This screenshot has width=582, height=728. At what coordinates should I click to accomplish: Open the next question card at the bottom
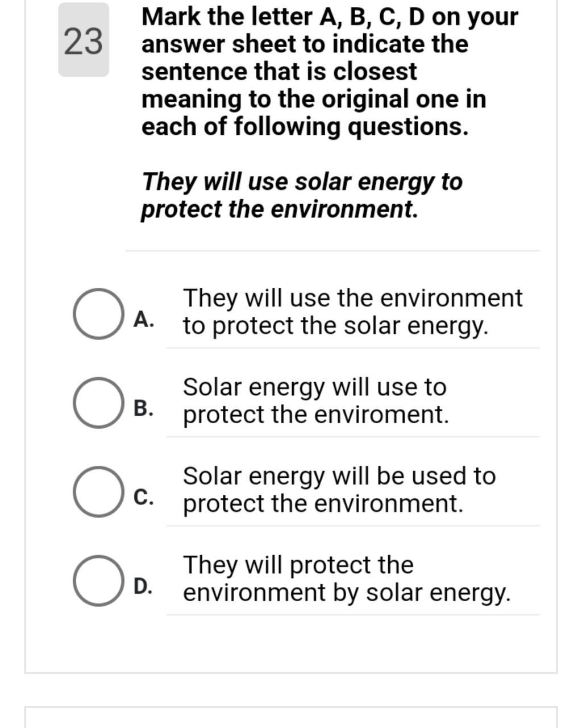click(291, 717)
